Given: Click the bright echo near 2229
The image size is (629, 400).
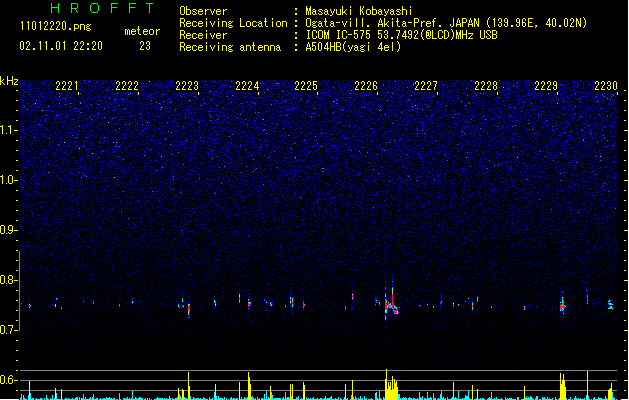Looking at the screenshot, I should [562, 306].
